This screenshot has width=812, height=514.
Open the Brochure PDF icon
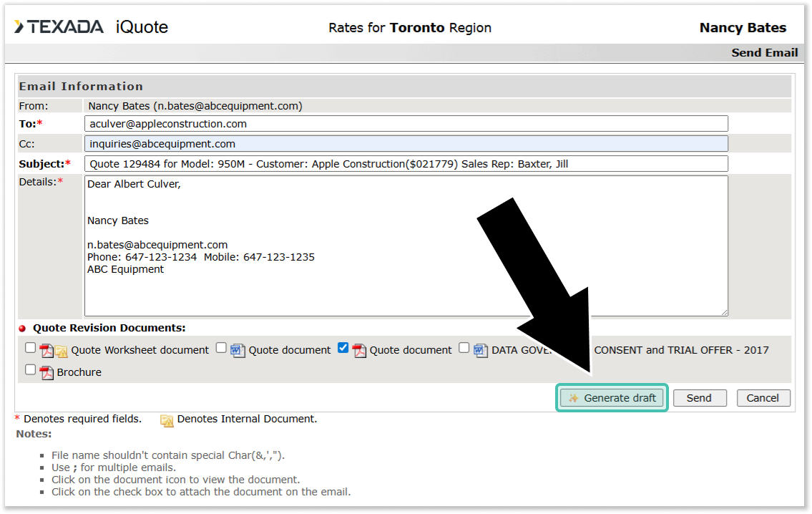(x=47, y=372)
